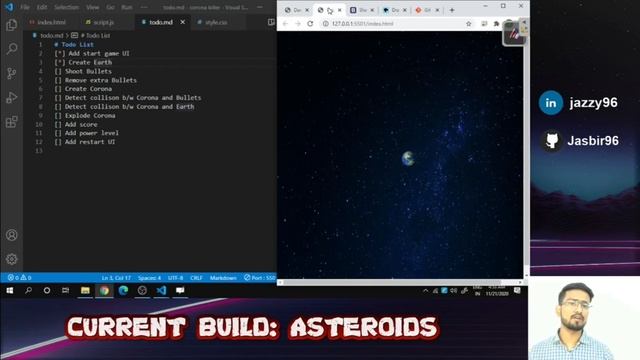Close the active browser tab
This screenshot has height=360, width=640.
(x=340, y=10)
